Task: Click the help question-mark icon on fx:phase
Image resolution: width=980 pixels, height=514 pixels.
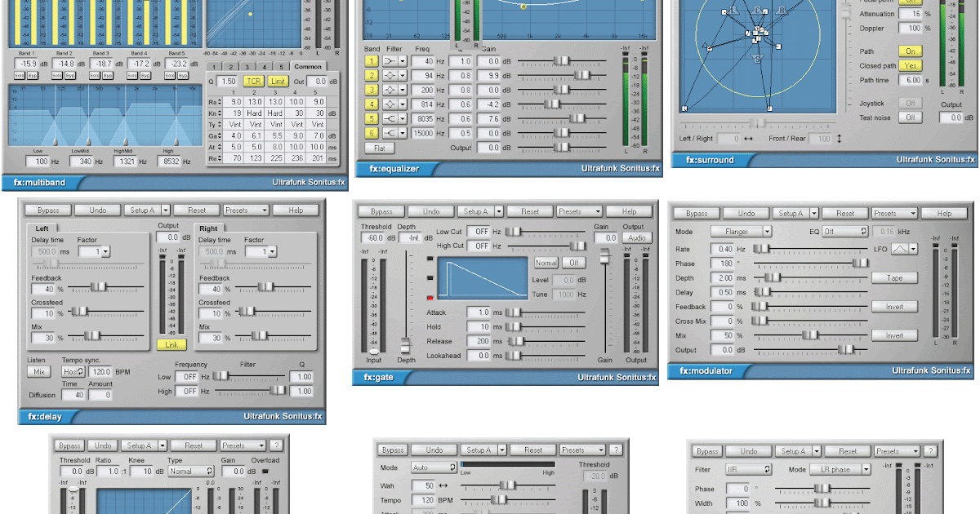Action: 931,451
